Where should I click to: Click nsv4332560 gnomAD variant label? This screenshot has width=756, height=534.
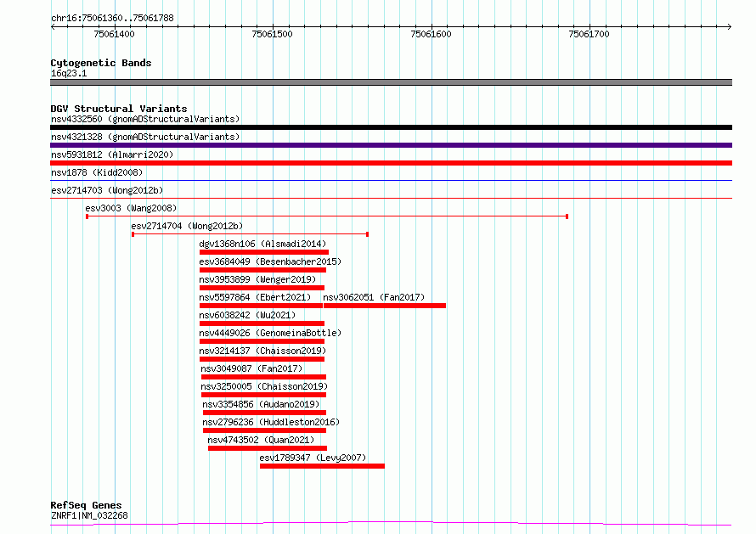click(x=145, y=119)
